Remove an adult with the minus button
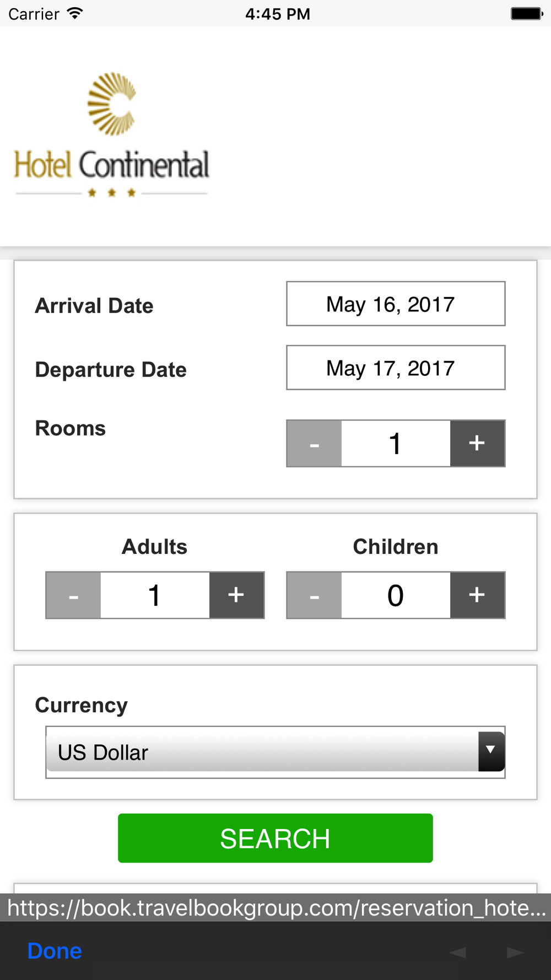The height and width of the screenshot is (980, 551). (73, 595)
